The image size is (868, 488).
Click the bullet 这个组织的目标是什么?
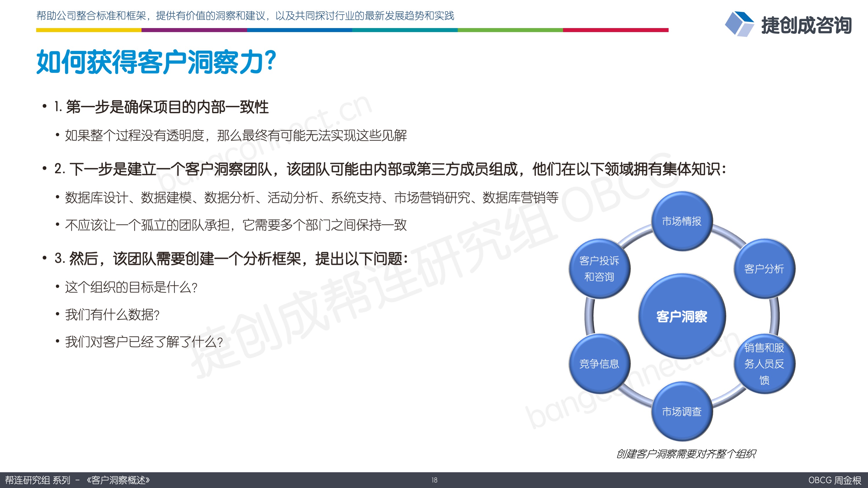(131, 287)
